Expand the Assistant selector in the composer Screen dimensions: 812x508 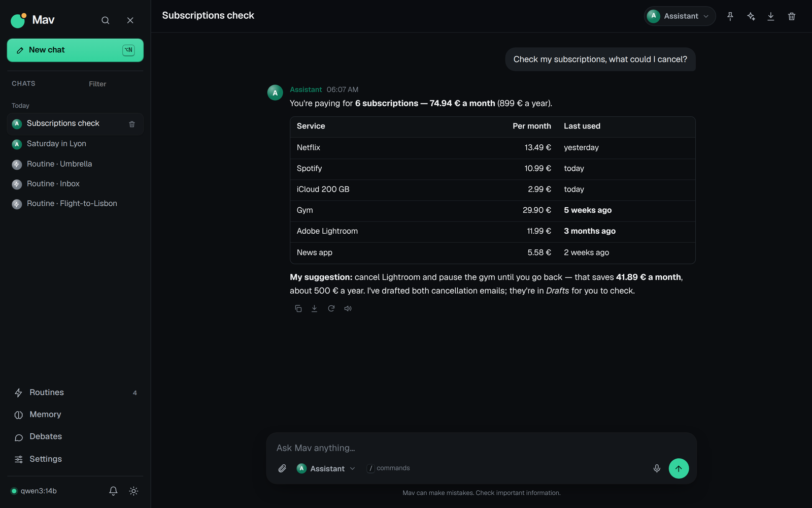[x=326, y=468]
